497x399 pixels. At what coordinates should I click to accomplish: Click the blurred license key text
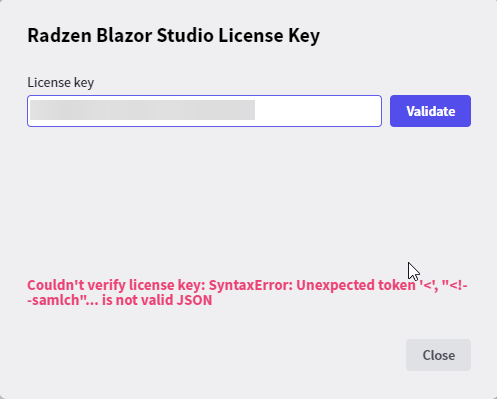(143, 110)
